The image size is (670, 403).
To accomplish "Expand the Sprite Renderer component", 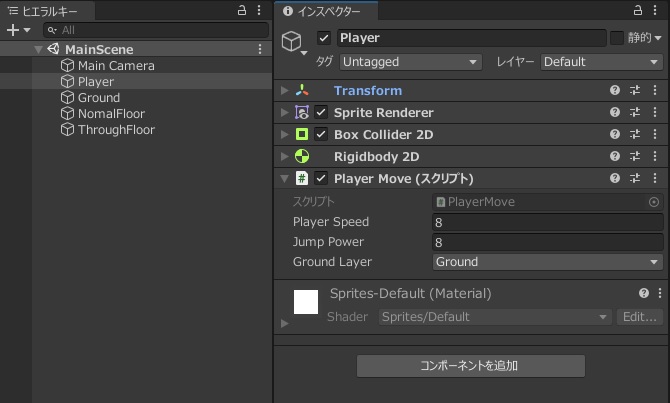I will pyautogui.click(x=284, y=112).
